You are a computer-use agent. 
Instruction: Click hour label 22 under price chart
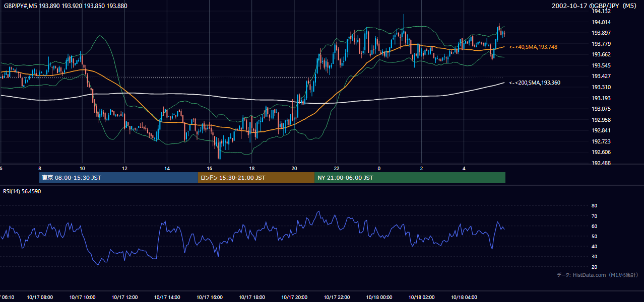(337, 169)
